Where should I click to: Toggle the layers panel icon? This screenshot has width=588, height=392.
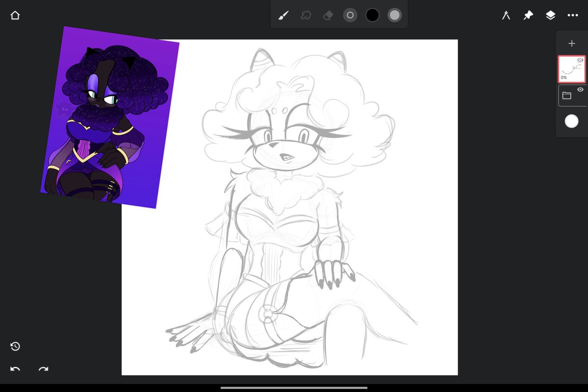point(550,15)
